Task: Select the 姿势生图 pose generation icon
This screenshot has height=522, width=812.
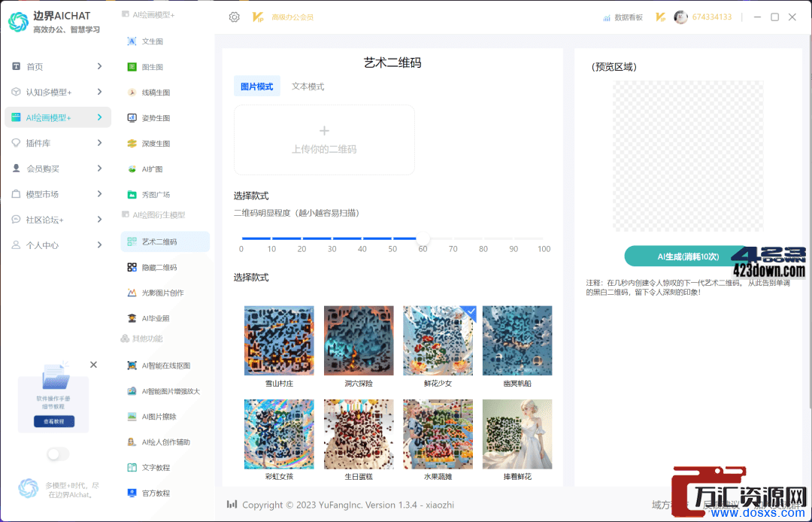Action: [x=132, y=117]
